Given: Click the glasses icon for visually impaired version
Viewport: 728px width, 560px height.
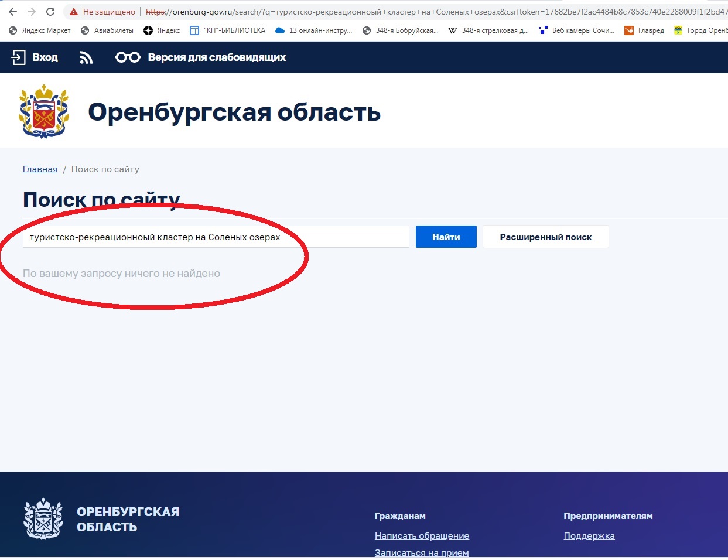Looking at the screenshot, I should 128,57.
